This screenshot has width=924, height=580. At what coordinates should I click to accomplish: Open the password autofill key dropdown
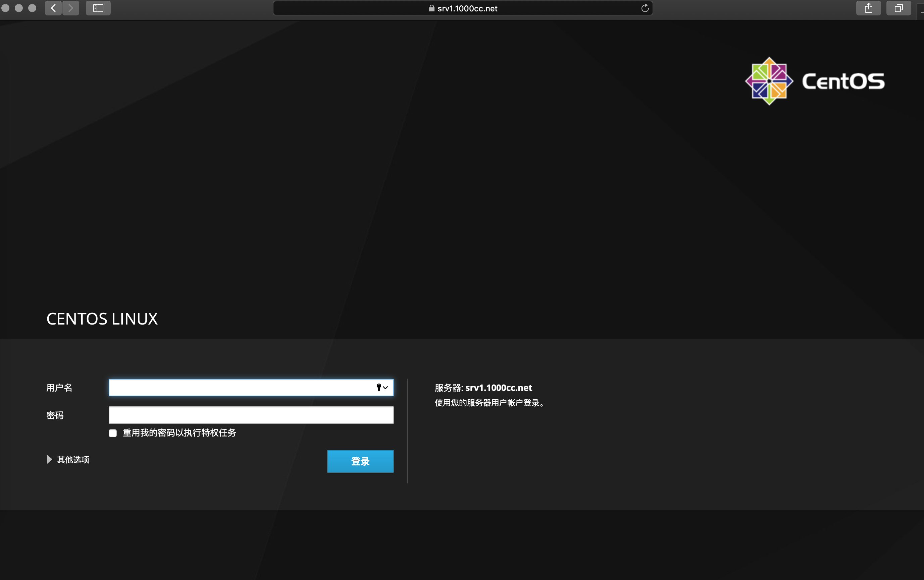(x=382, y=388)
